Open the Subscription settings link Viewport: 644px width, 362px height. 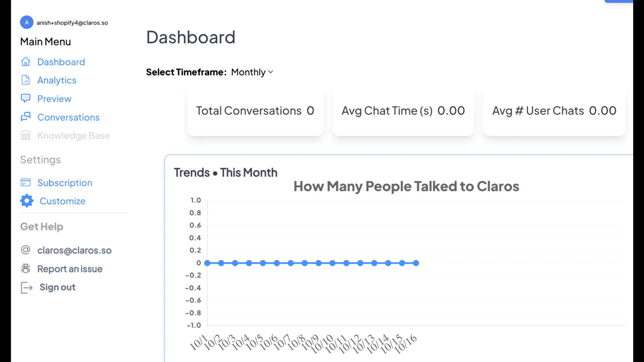point(65,183)
